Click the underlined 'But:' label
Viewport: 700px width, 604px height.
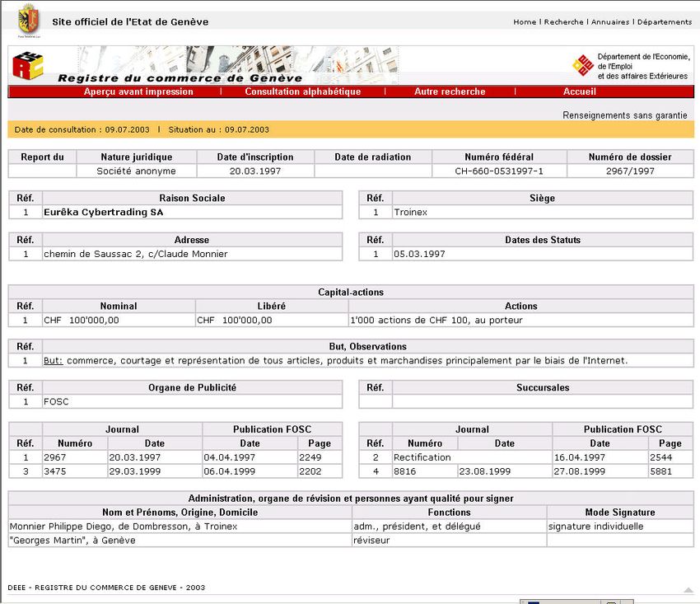54,361
